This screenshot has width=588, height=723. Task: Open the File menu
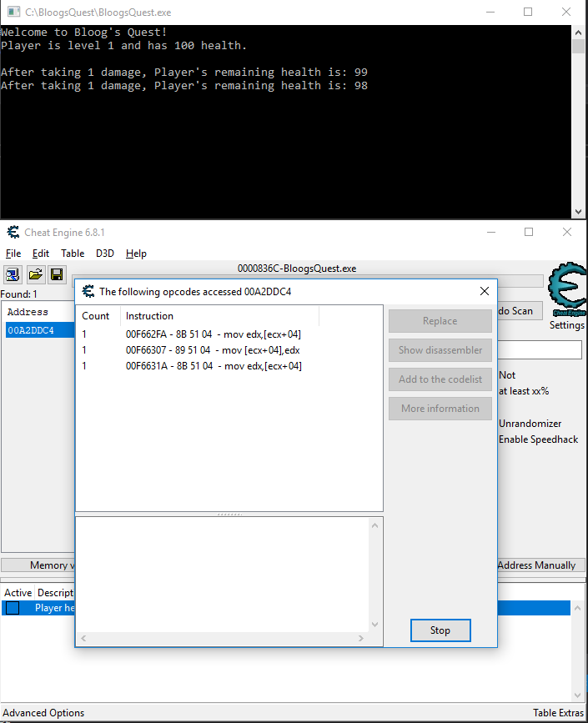(13, 254)
